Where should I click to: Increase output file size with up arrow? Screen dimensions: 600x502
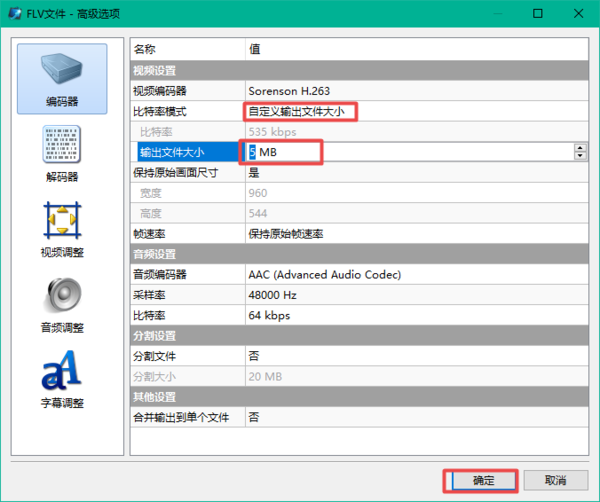[580, 148]
